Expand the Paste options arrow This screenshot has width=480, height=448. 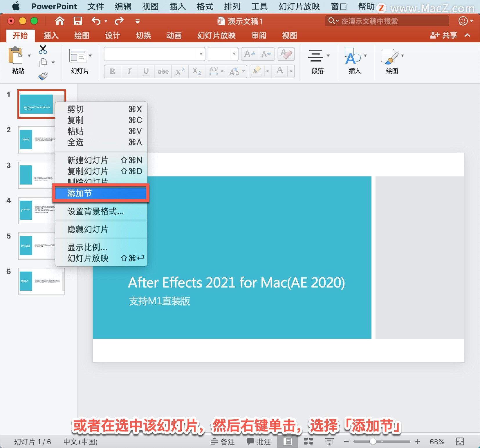29,55
